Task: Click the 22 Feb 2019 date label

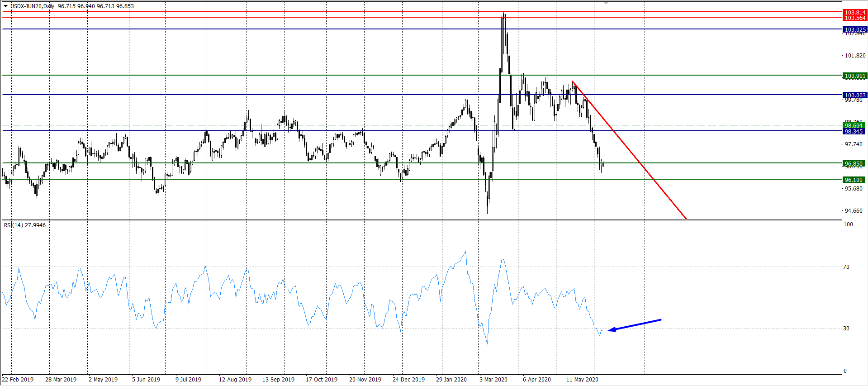Action: click(x=18, y=379)
